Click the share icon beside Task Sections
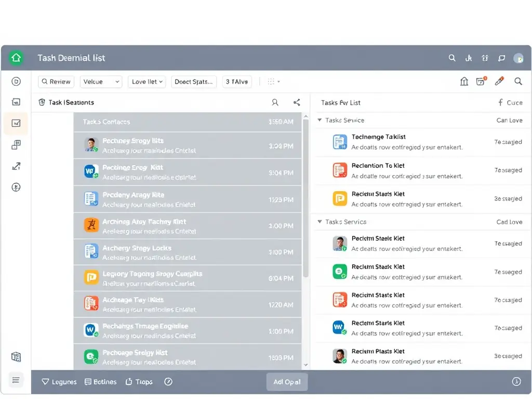The height and width of the screenshot is (399, 532). point(297,102)
